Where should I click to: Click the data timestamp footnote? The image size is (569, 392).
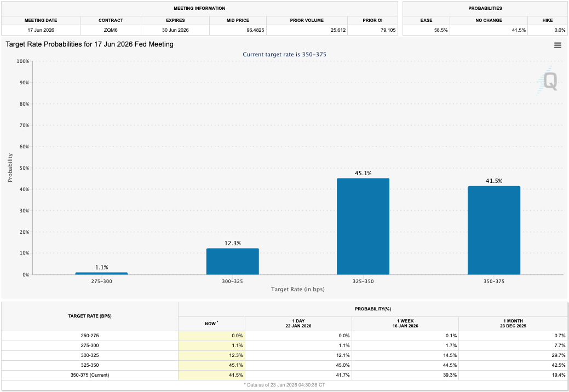[284, 385]
